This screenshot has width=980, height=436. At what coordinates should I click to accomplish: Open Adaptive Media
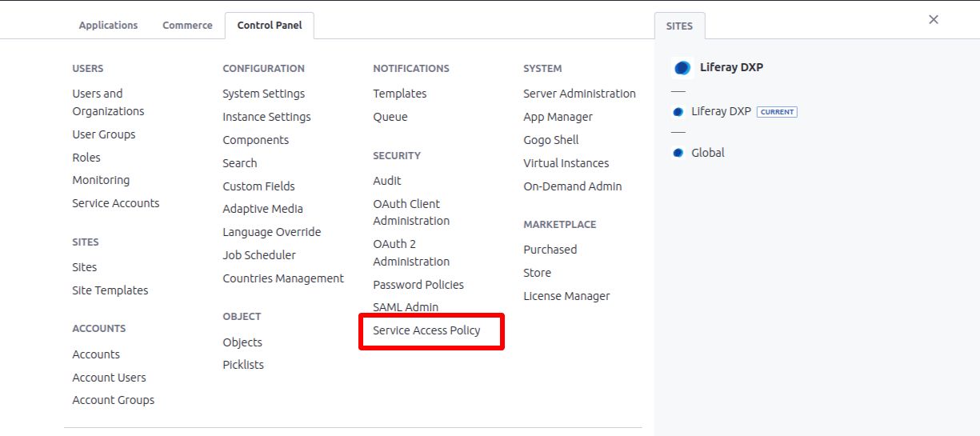[x=262, y=209]
